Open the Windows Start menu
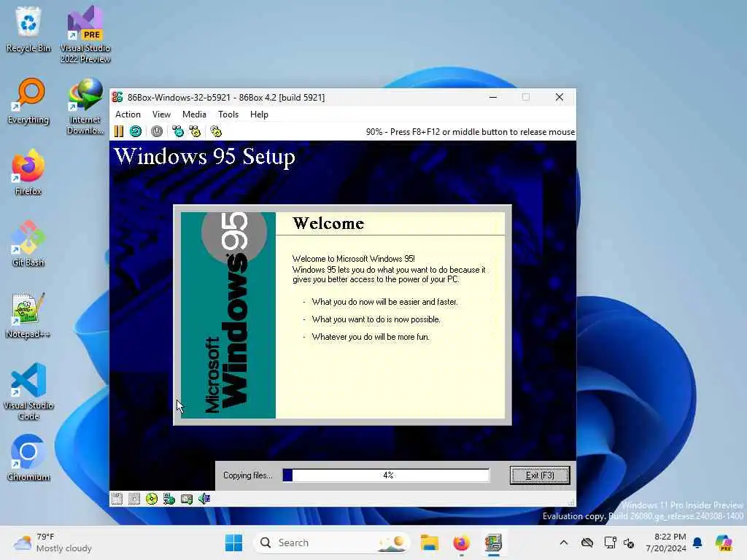Viewport: 747px width, 560px height. coord(233,542)
